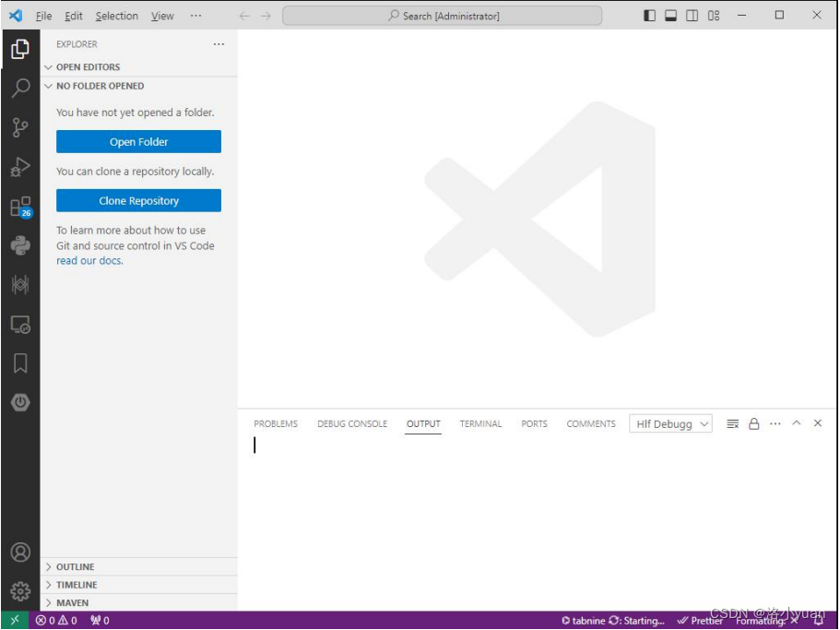Open the Spring Boot dashboard power icon
Image resolution: width=840 pixels, height=630 pixels.
[20, 402]
